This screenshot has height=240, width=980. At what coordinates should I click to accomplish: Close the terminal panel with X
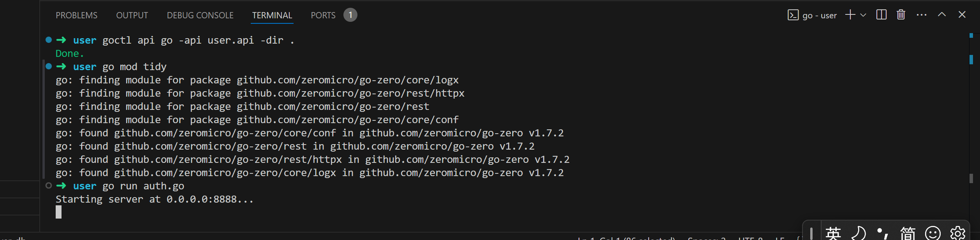pyautogui.click(x=962, y=15)
